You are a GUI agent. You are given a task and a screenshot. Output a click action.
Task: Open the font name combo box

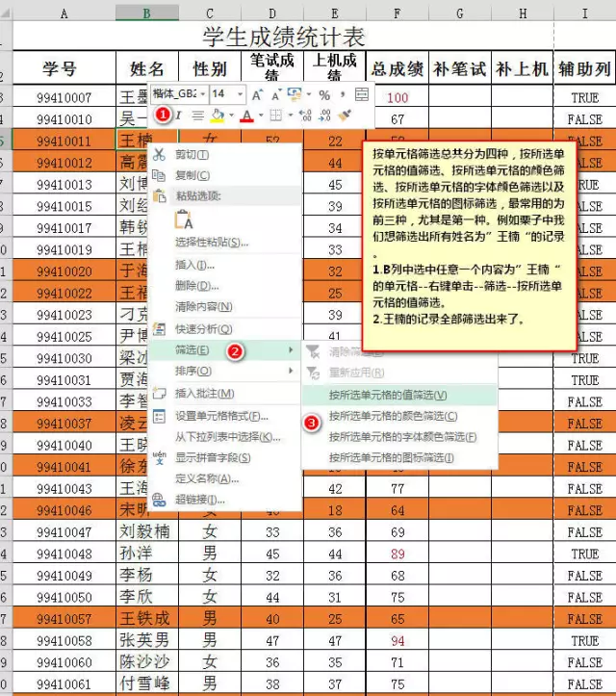click(x=180, y=94)
